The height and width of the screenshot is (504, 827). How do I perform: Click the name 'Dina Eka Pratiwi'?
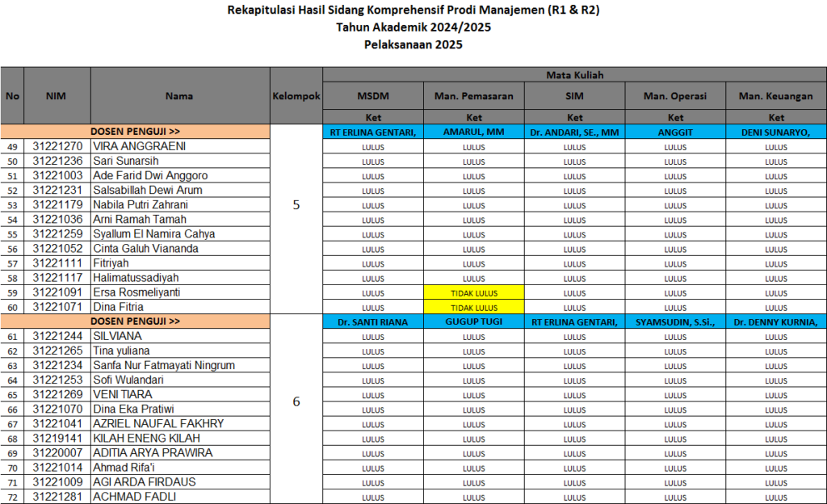pos(133,409)
